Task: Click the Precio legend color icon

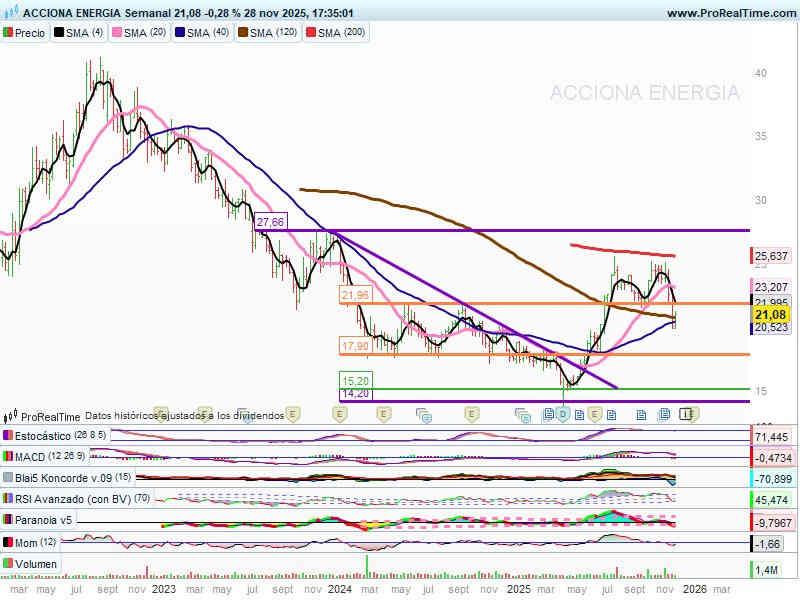Action: coord(9,33)
